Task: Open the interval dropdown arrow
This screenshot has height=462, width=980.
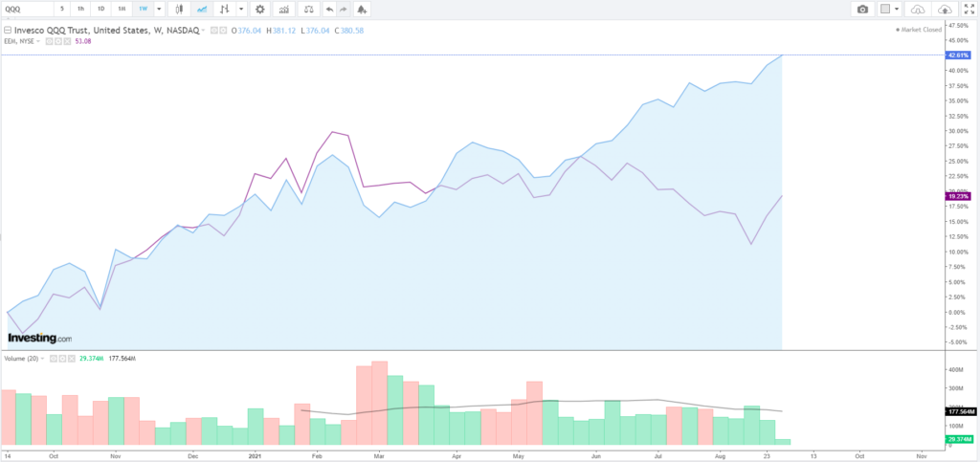Action: coord(159,10)
